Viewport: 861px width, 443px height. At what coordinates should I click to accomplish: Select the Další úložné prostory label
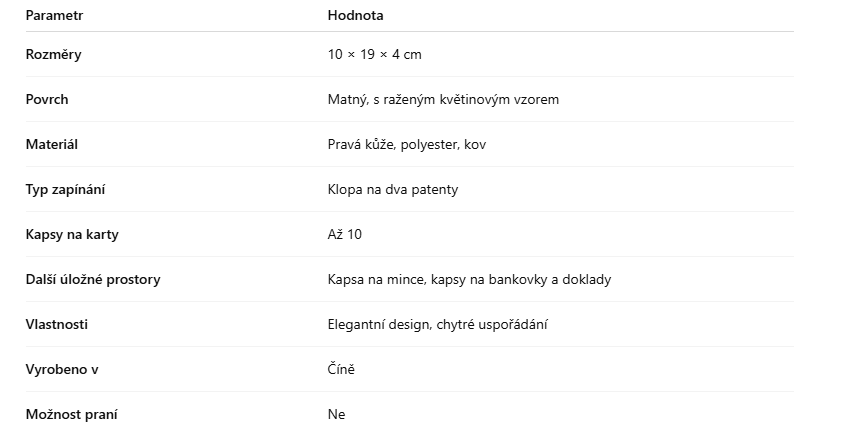point(93,279)
